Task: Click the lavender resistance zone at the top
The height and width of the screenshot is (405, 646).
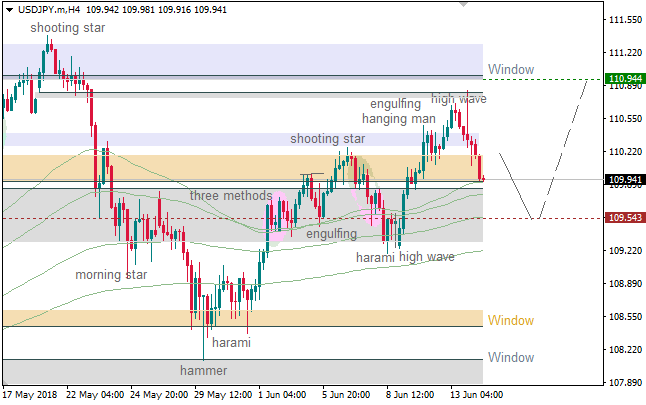Action: click(240, 59)
